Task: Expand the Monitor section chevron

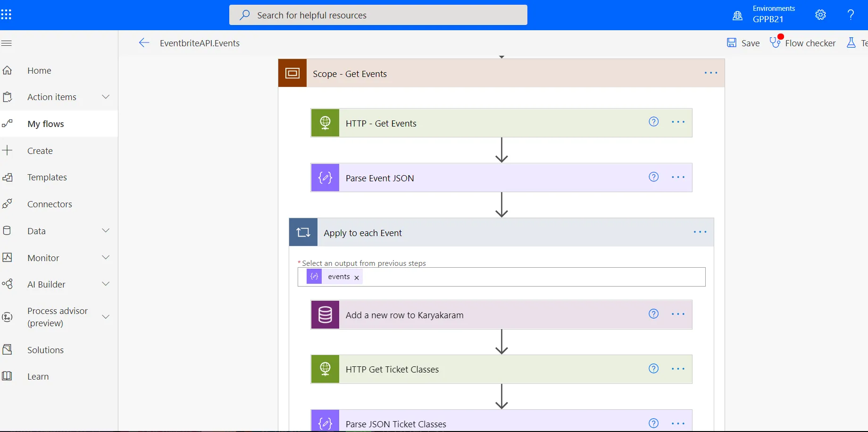Action: tap(106, 257)
